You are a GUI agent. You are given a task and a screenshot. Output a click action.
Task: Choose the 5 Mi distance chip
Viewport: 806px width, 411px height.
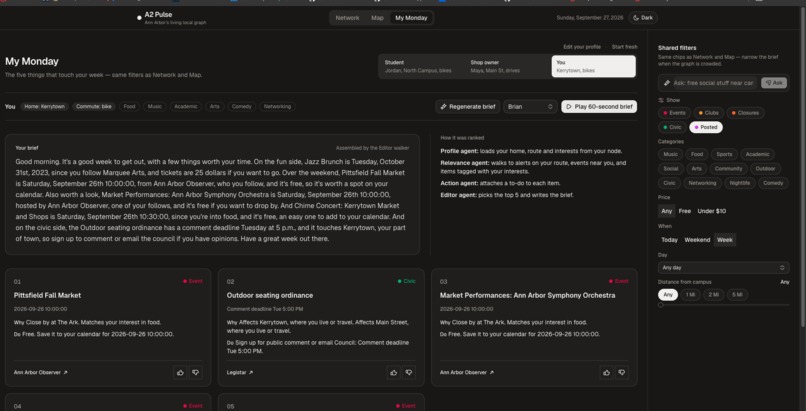point(737,295)
